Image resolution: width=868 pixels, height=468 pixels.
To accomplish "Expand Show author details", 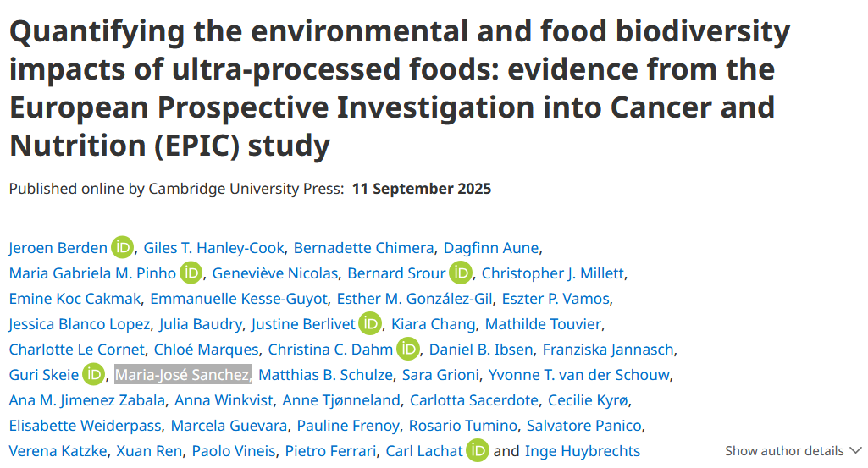I will tap(784, 451).
